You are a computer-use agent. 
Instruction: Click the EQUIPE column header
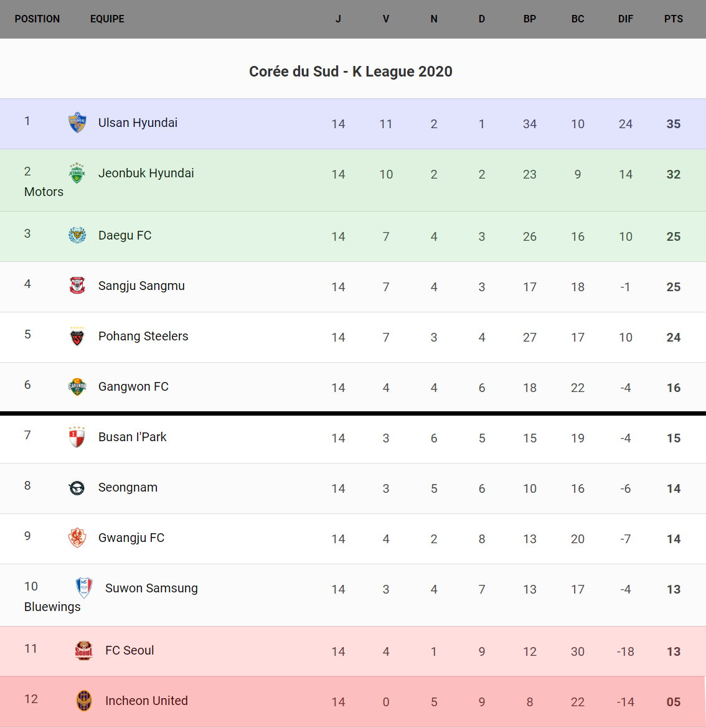click(x=107, y=19)
